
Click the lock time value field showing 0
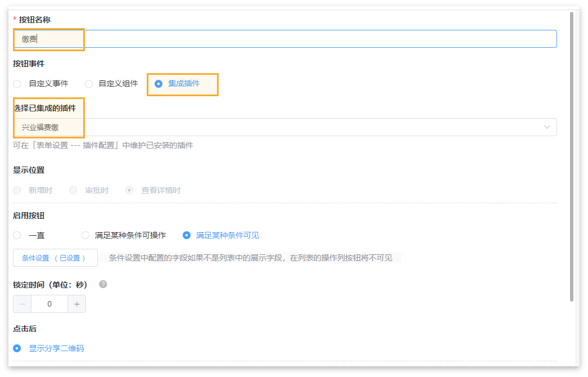click(x=49, y=304)
